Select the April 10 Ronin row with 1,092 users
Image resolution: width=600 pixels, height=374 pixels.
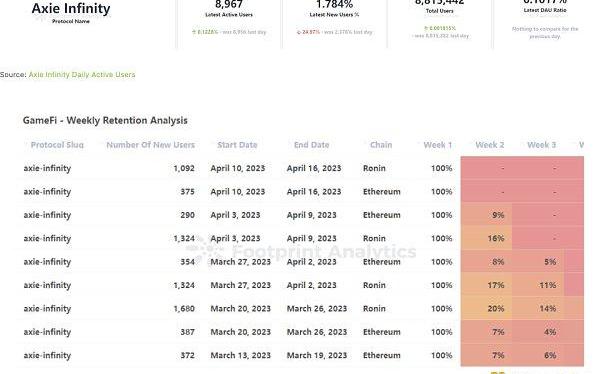300,168
